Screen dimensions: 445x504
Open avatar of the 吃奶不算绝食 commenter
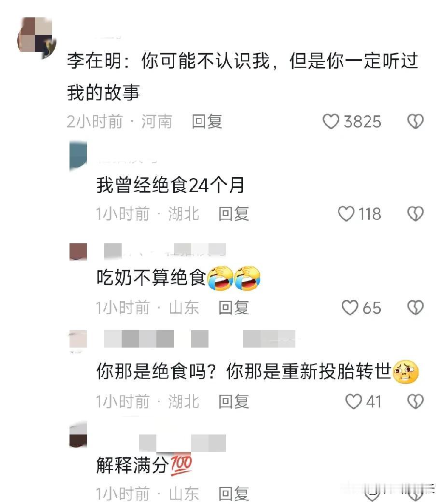(x=78, y=252)
